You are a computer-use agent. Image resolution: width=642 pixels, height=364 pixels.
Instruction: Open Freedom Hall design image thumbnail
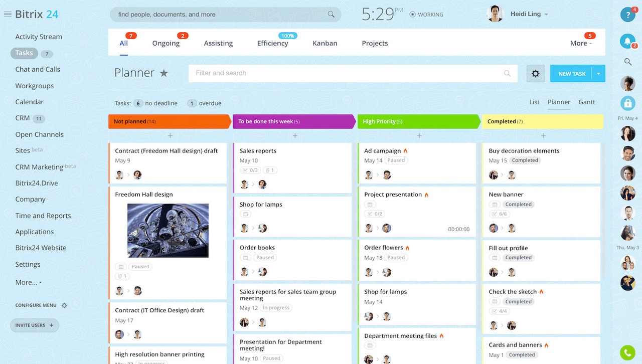coord(168,231)
